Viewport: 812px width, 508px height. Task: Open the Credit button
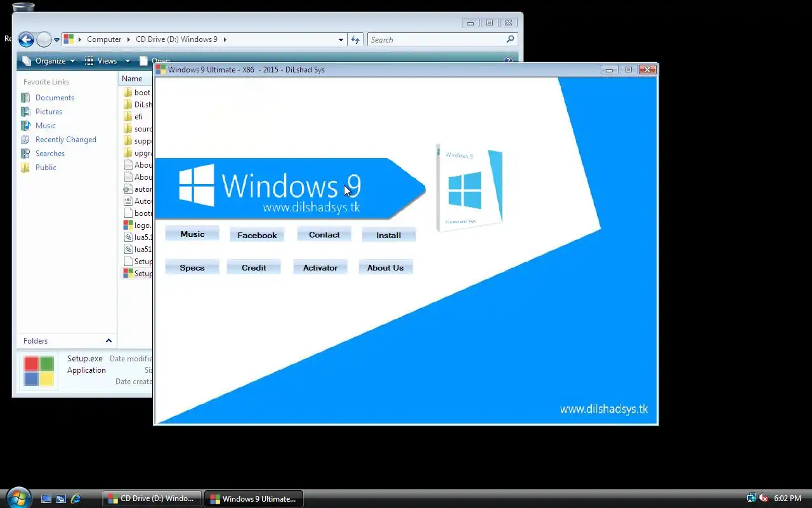[x=254, y=267]
